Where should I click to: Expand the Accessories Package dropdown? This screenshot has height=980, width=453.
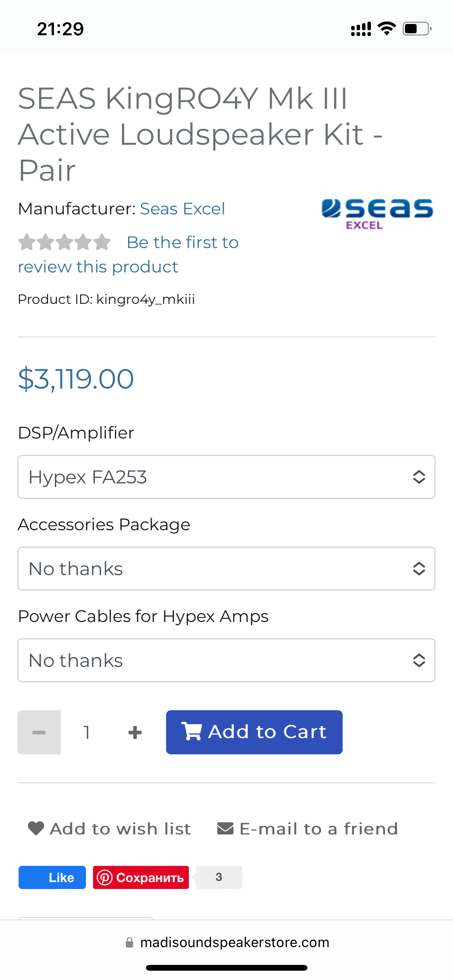pyautogui.click(x=226, y=569)
